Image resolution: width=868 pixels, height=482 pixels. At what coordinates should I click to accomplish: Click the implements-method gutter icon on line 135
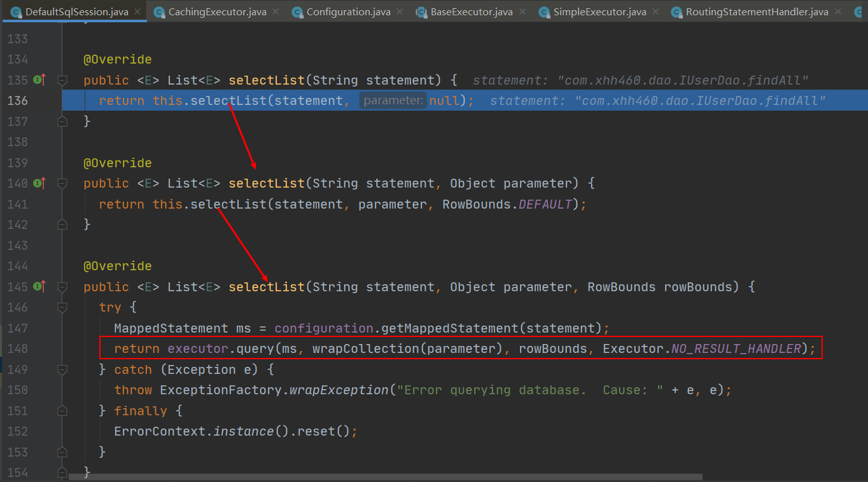39,80
